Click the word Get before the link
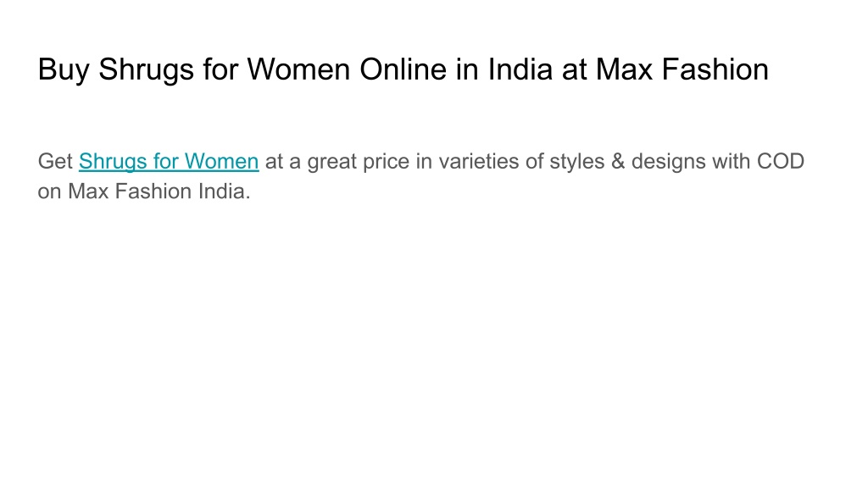 coord(55,162)
